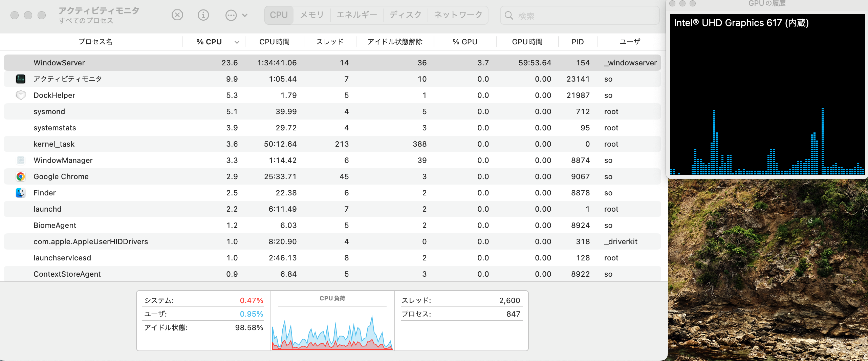
Task: Sort by the PID column header
Action: (578, 42)
